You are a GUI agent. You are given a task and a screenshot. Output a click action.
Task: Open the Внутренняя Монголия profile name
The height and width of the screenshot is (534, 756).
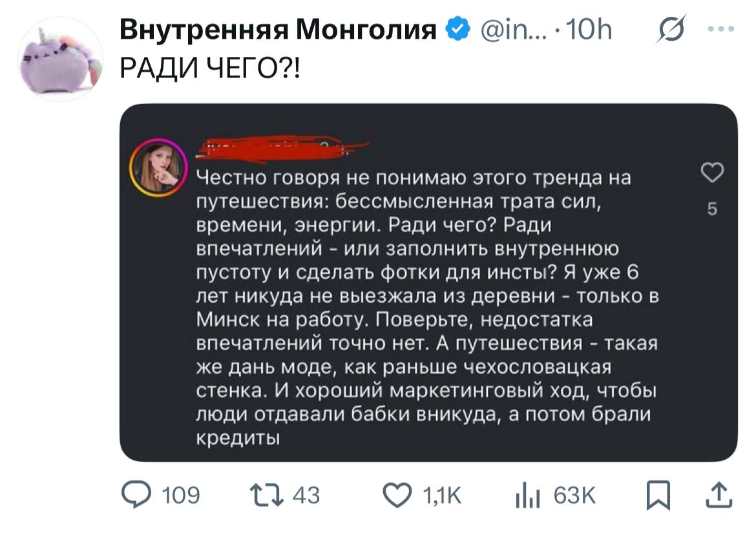coord(278,29)
